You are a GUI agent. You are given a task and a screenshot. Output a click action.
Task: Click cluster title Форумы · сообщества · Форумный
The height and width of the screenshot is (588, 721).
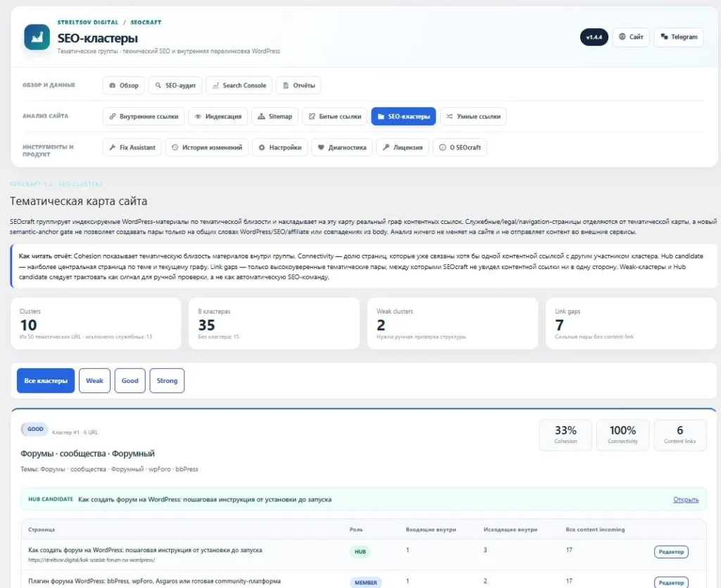coord(87,453)
